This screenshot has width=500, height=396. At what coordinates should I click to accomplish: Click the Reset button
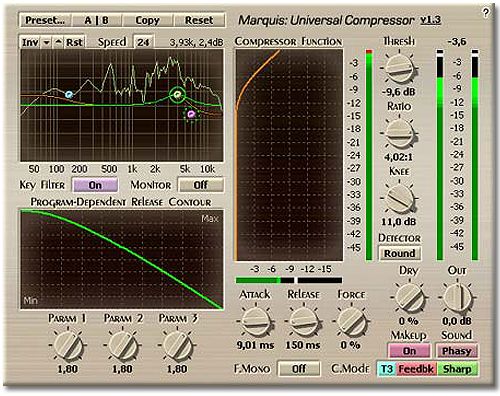coord(199,20)
